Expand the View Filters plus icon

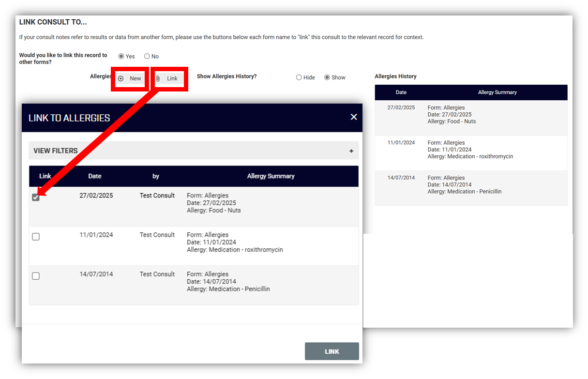(x=351, y=151)
